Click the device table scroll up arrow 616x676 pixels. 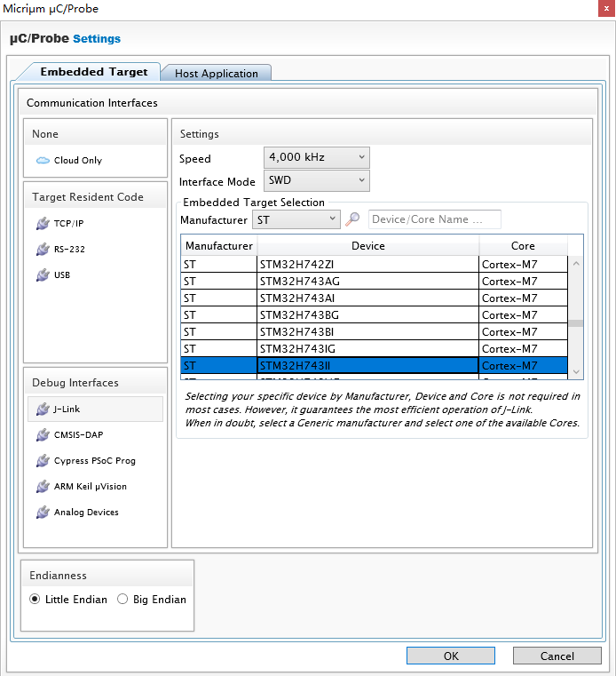tap(576, 264)
